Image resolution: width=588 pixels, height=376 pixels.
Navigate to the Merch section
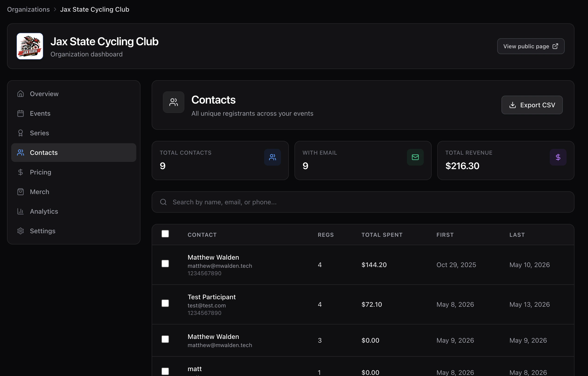coord(73,192)
